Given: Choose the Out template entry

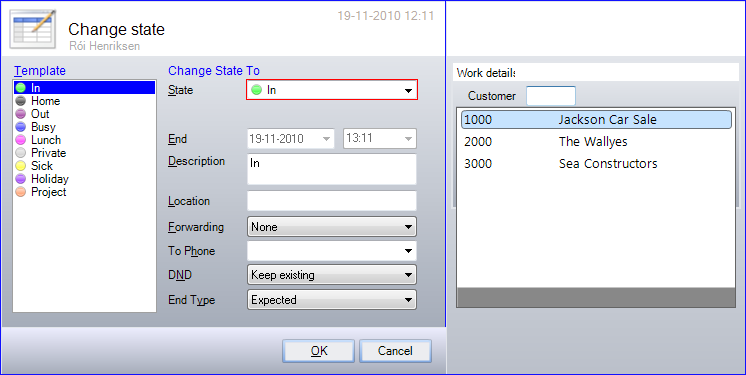Looking at the screenshot, I should (x=85, y=114).
